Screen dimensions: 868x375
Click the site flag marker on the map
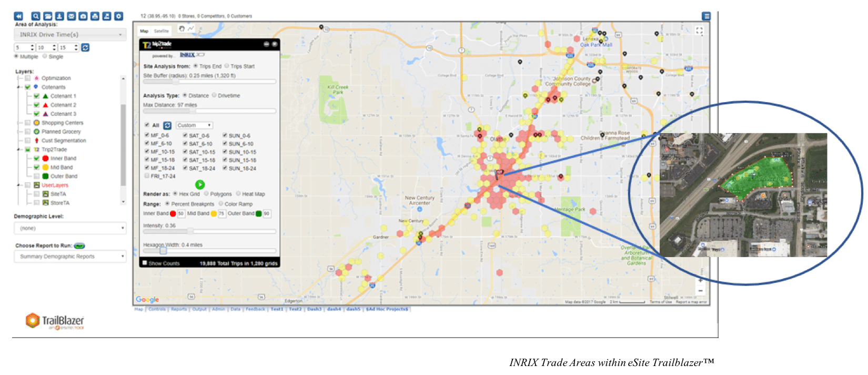pos(499,174)
